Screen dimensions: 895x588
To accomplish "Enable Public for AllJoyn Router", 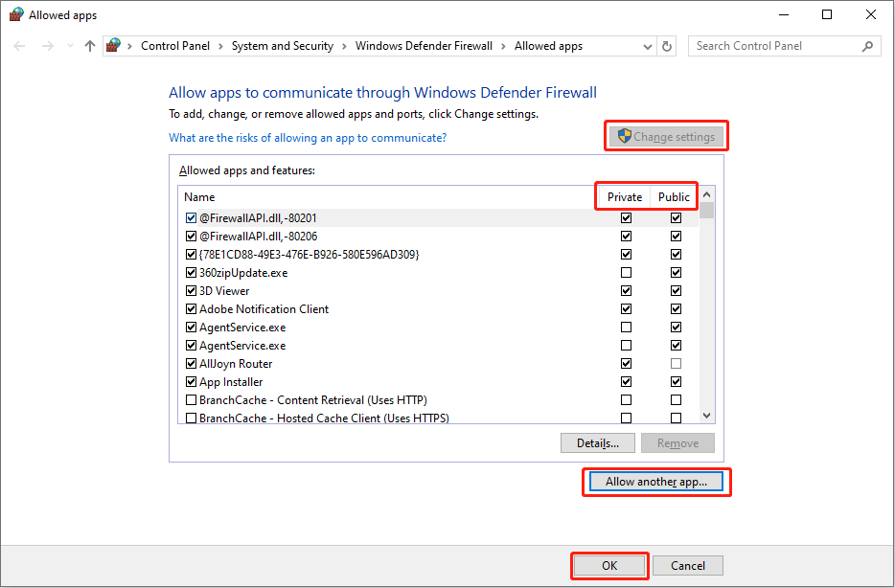I will (x=676, y=363).
